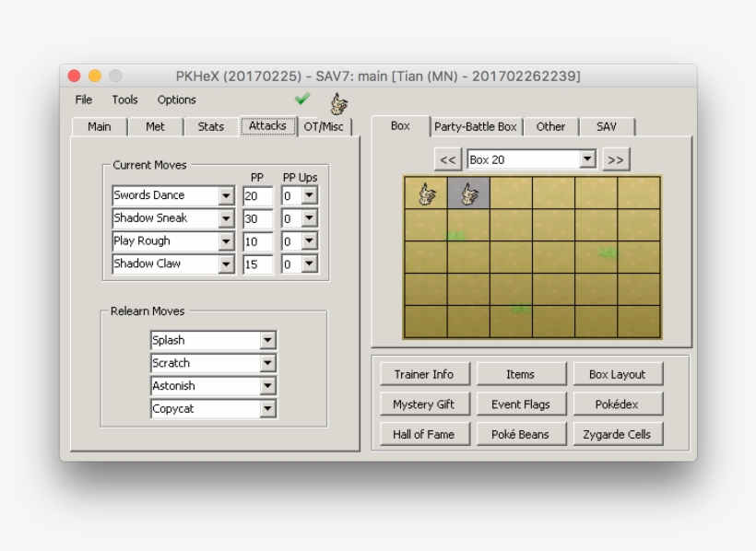Screen dimensions: 756x551
Task: Click the green legality checkmark icon
Action: click(301, 99)
